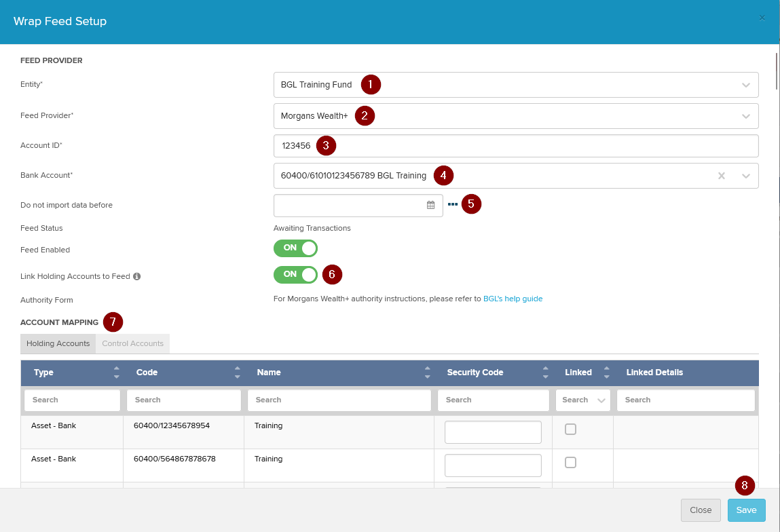Select the Holding Accounts tab

58,343
